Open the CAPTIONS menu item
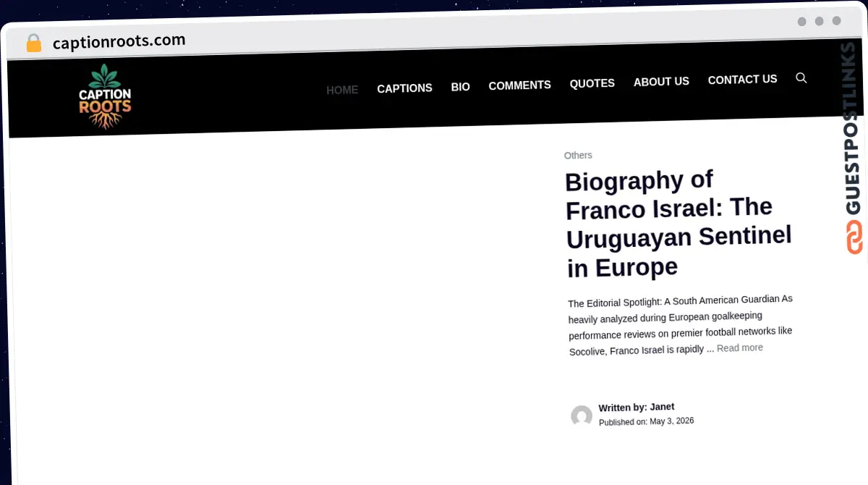Viewport: 868px width, 485px height. 404,88
